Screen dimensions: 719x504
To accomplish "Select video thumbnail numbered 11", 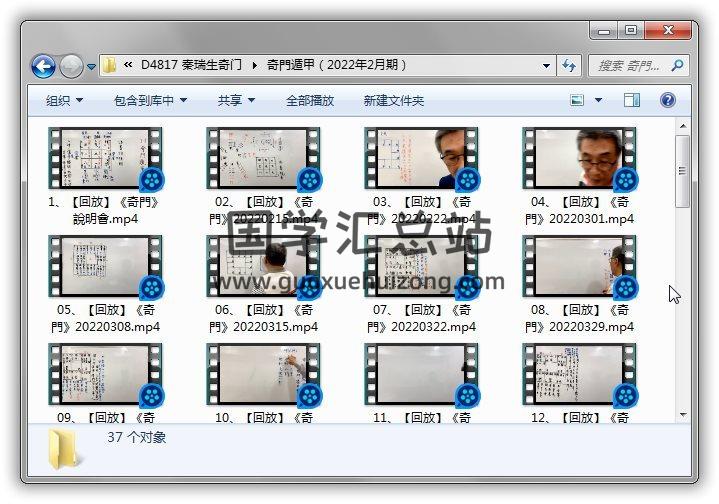I will click(421, 374).
